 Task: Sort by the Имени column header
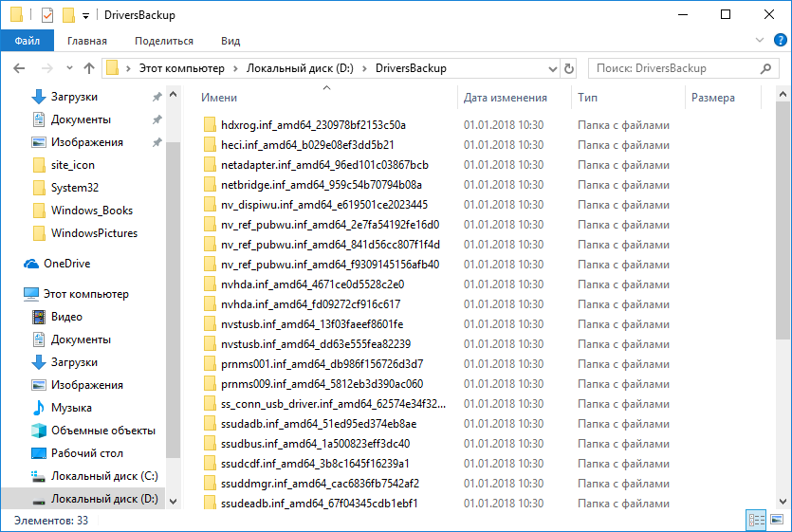coord(219,98)
